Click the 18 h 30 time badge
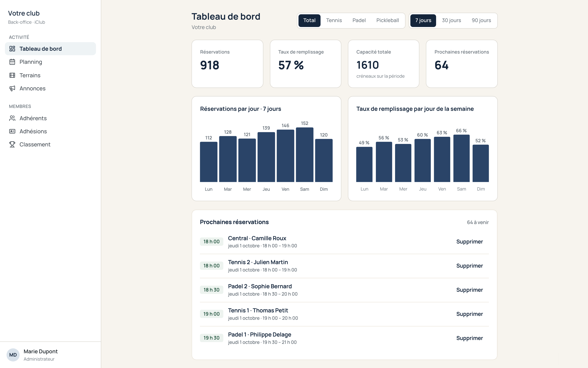This screenshot has width=588, height=368. (211, 290)
